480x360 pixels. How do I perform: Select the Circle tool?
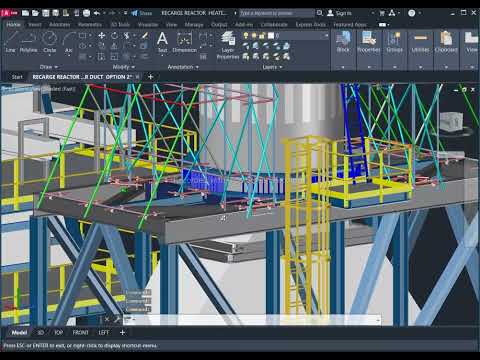(x=49, y=42)
